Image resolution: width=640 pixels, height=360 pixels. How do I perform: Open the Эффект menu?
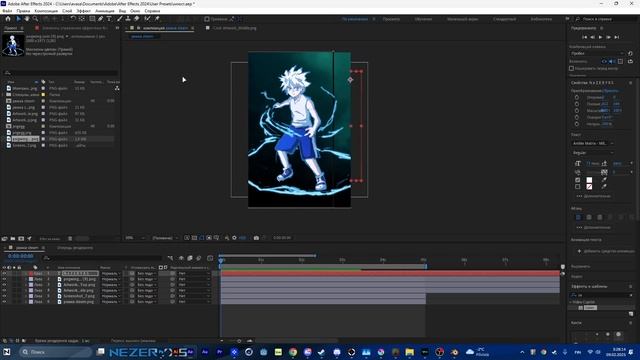84,11
